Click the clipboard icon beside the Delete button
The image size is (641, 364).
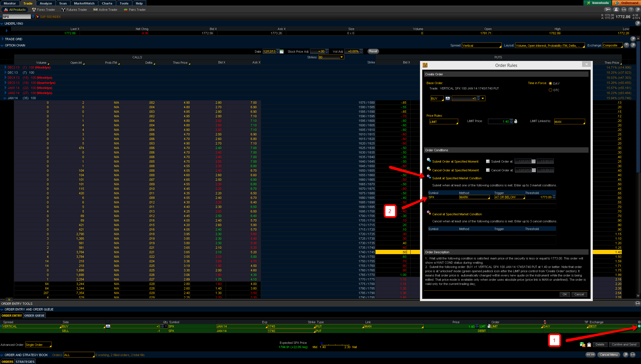point(589,345)
